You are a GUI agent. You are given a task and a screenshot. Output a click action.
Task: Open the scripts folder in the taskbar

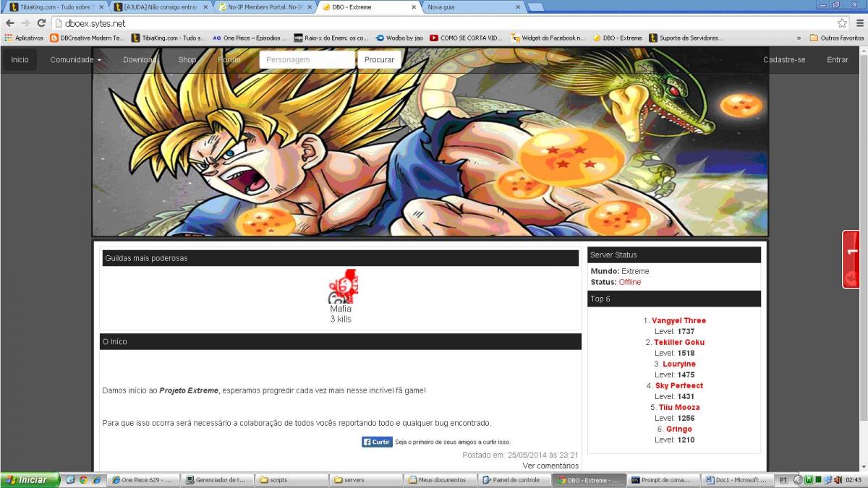coord(291,480)
